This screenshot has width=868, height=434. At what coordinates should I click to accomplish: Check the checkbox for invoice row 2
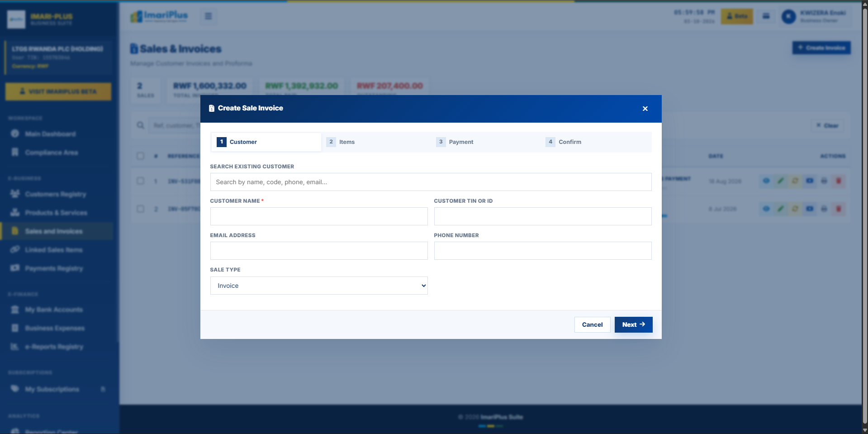click(x=141, y=209)
